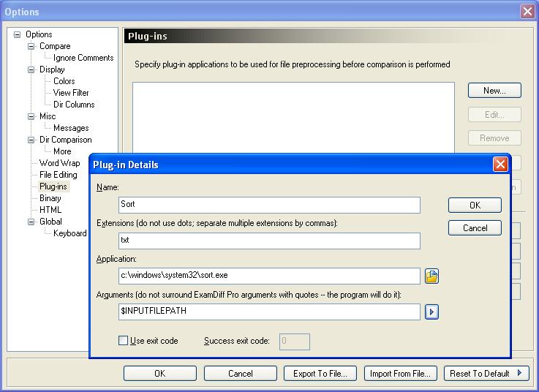
Task: Enable the Use exit code checkbox
Action: click(123, 341)
